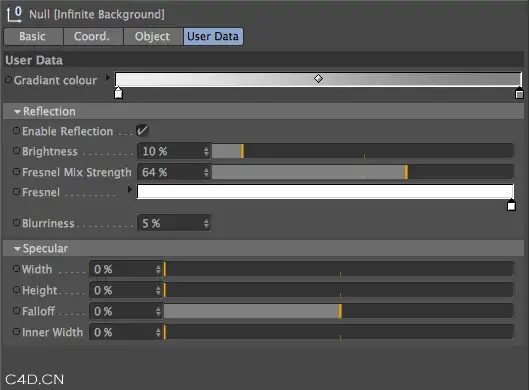
Task: Click the Falloff slider bar
Action: pos(339,311)
